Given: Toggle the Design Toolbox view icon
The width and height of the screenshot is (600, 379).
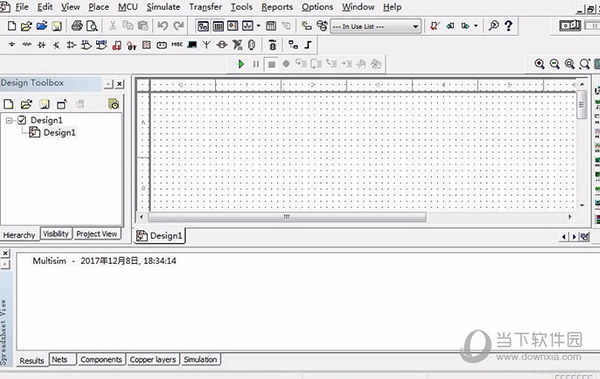Looking at the screenshot, I should coord(203,26).
